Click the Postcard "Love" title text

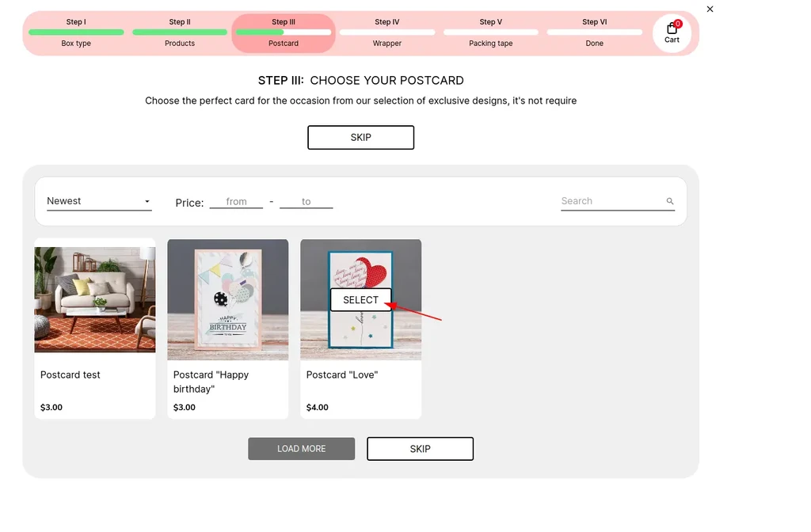click(342, 374)
